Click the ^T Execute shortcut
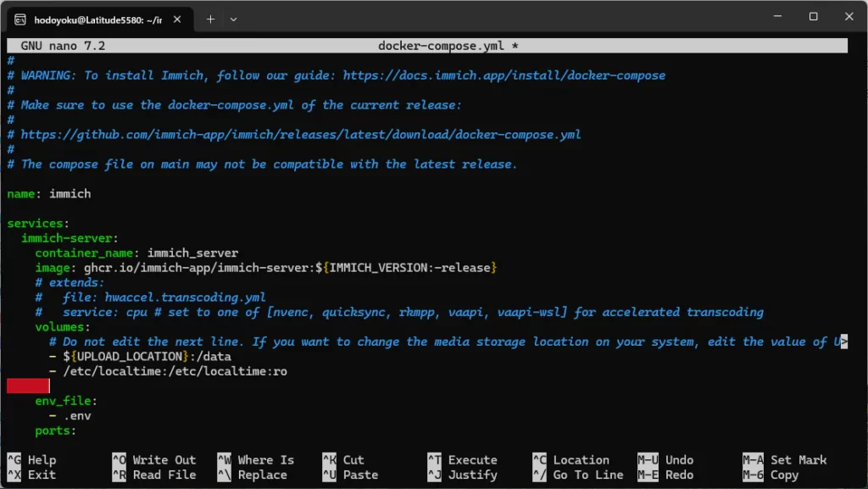Viewport: 868px width, 489px height. pyautogui.click(x=462, y=459)
